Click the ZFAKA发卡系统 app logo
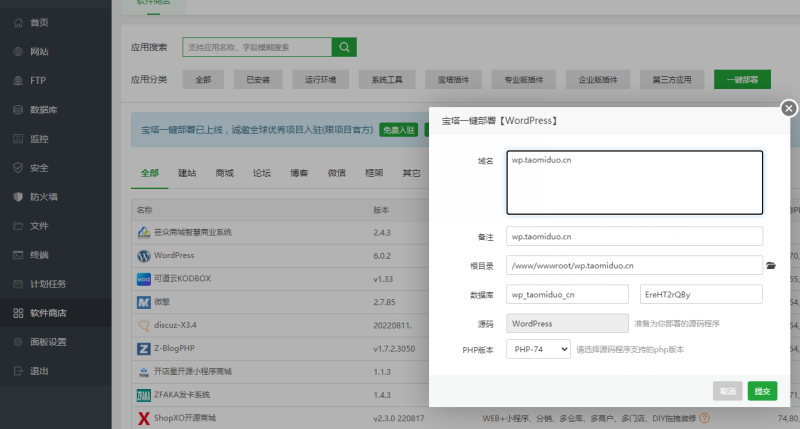Screen dimensions: 800x429 click(x=144, y=395)
